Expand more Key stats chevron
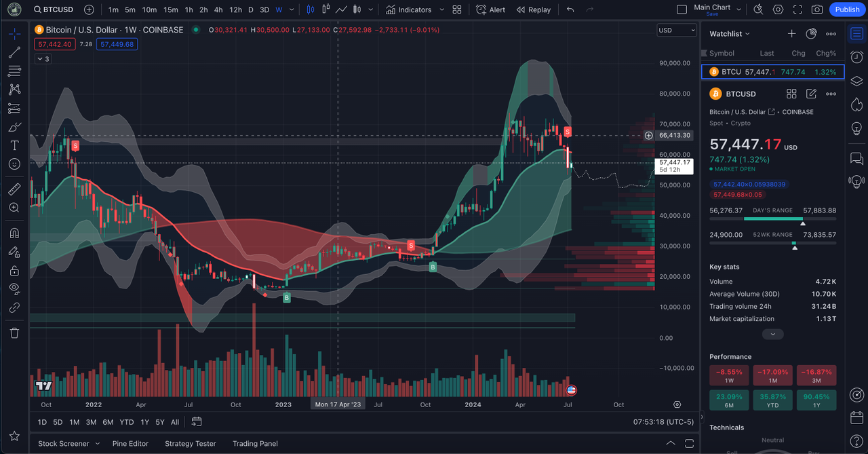Viewport: 868px width, 454px height. 772,334
